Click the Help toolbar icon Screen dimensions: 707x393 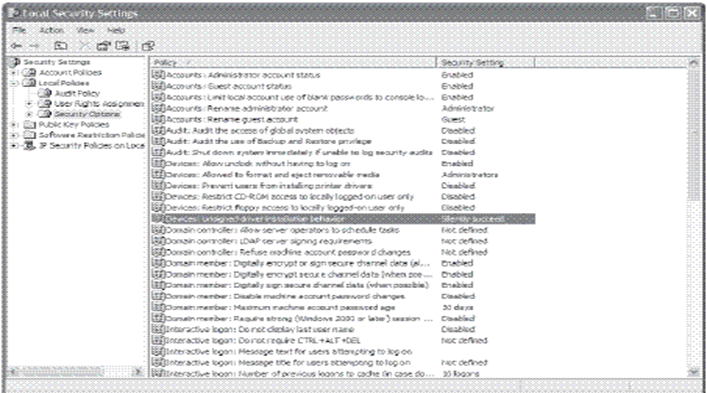pyautogui.click(x=148, y=46)
